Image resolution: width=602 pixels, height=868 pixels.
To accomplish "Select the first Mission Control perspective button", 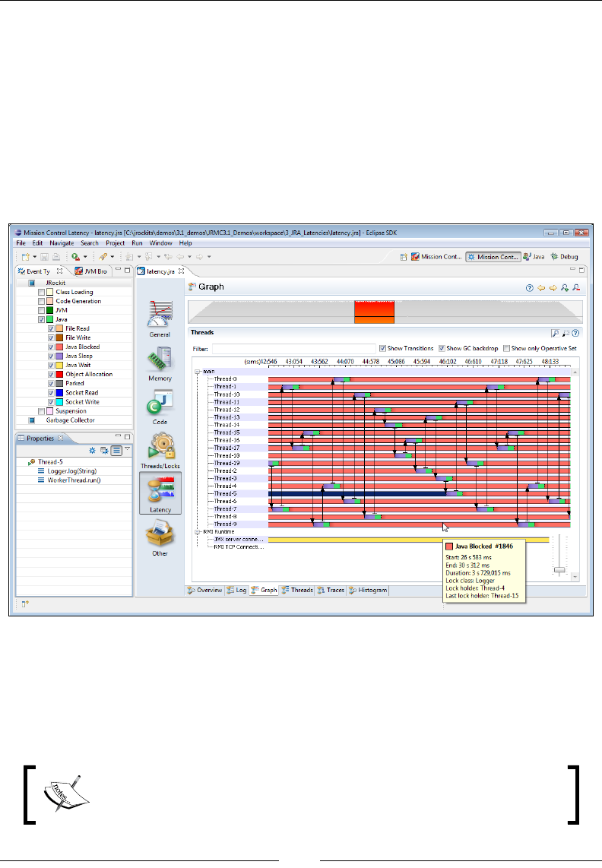I will pyautogui.click(x=436, y=257).
